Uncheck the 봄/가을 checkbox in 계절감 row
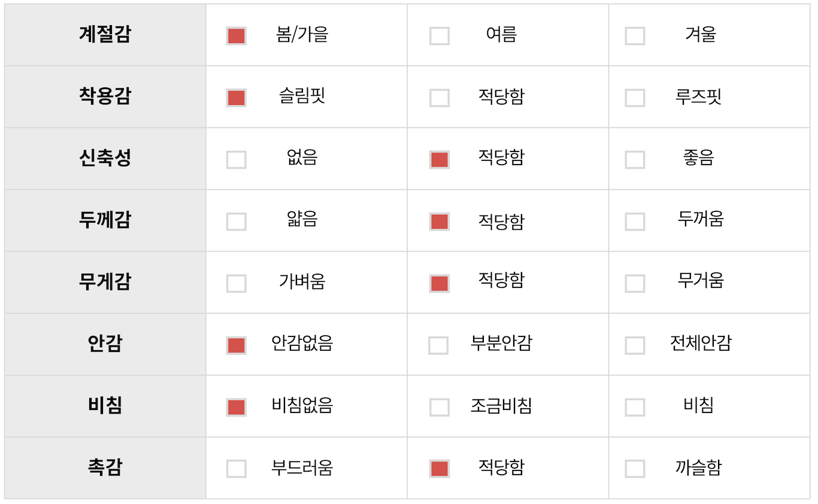The width and height of the screenshot is (818, 504). [x=236, y=36]
